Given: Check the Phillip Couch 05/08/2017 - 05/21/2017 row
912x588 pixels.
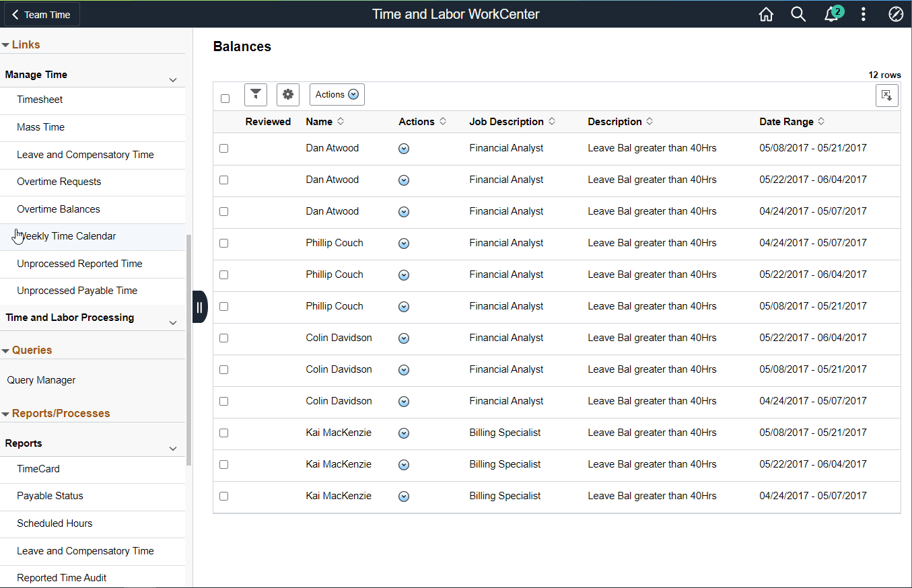Looking at the screenshot, I should (x=223, y=306).
